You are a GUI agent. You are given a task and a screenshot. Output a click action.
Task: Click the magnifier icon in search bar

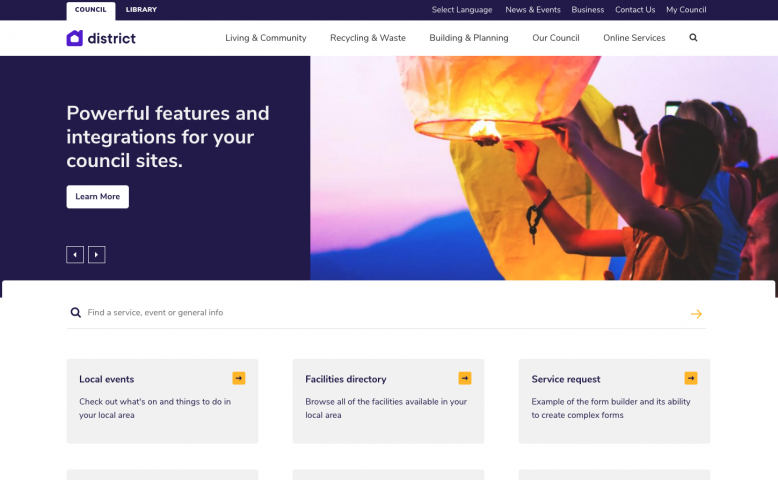[75, 312]
